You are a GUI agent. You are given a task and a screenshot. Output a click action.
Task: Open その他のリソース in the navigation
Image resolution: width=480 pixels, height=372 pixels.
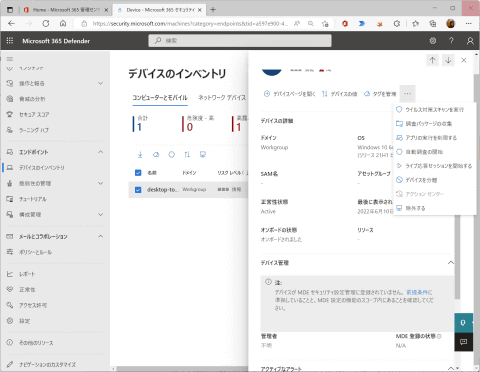[x=36, y=343]
